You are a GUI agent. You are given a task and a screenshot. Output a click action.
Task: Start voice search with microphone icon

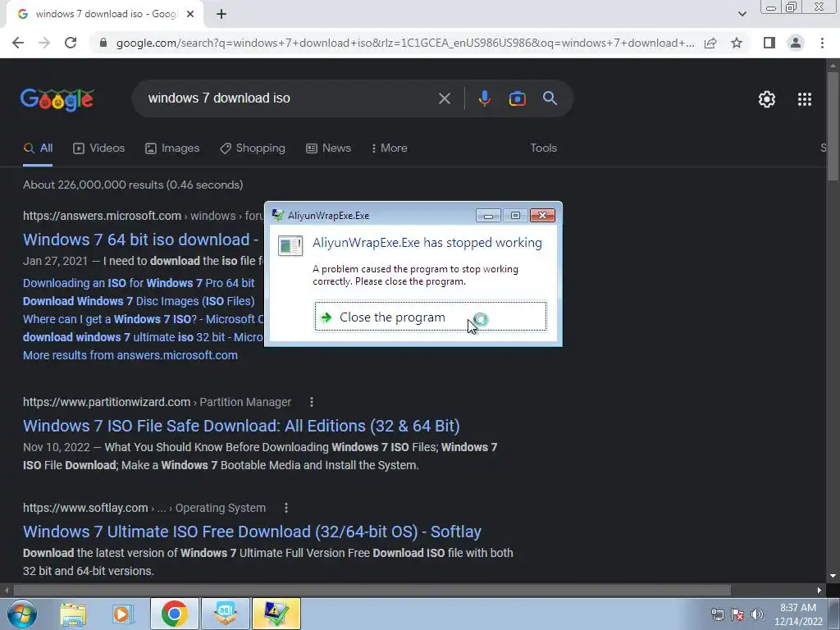tap(484, 98)
